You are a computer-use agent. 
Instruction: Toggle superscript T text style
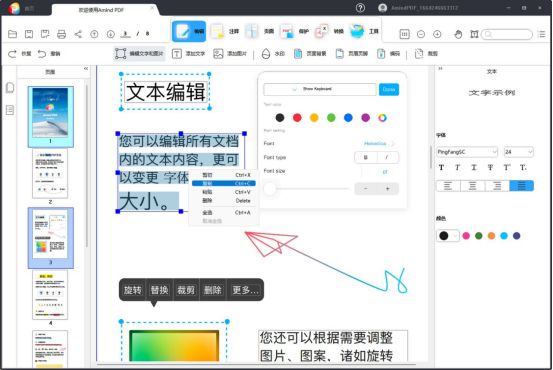(x=507, y=168)
